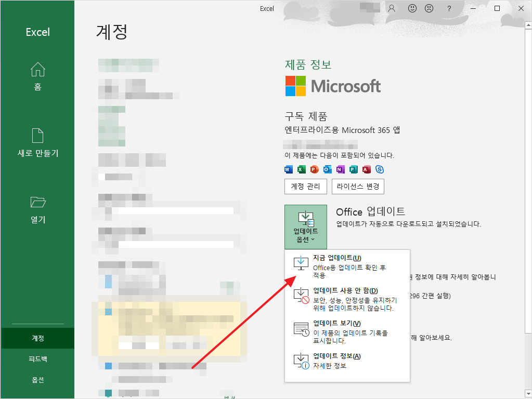Click the 라이선스 변경 button
This screenshot has width=532, height=399.
(x=358, y=187)
